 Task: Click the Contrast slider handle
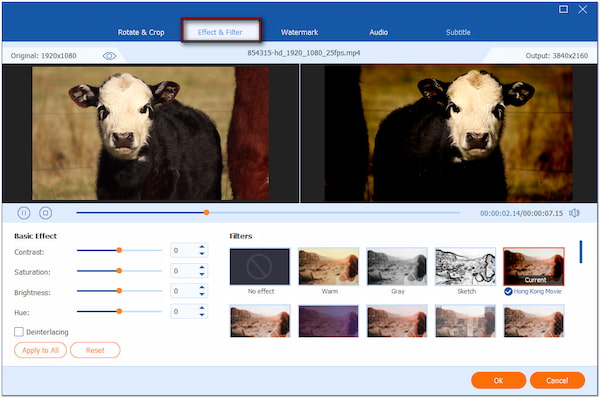(119, 250)
